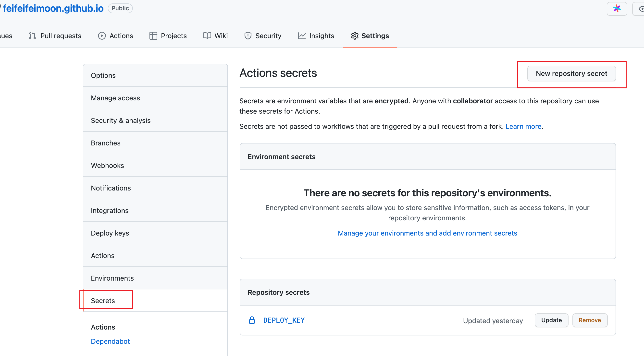
Task: Click the colorful asterisk icon button
Action: pos(617,9)
